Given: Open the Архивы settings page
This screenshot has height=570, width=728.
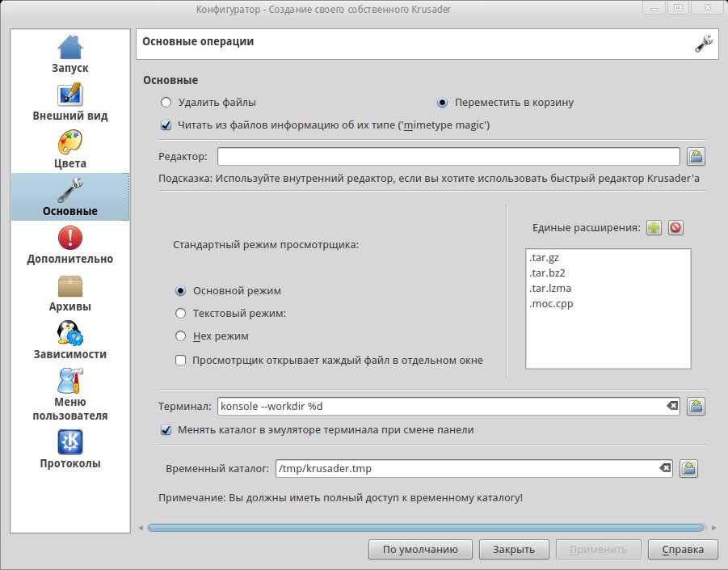Looking at the screenshot, I should pos(70,292).
